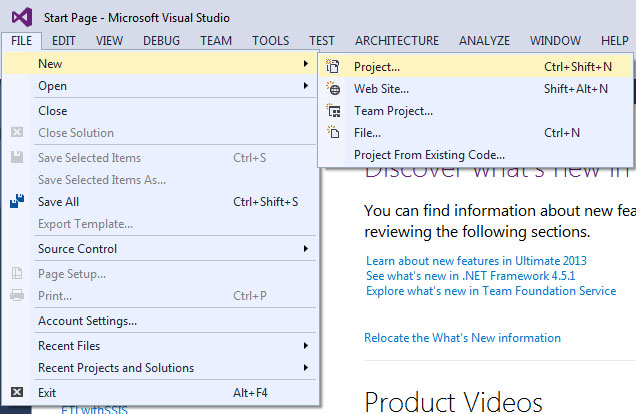This screenshot has height=414, width=636.
Task: Choose Save All in the menu
Action: tap(160, 202)
